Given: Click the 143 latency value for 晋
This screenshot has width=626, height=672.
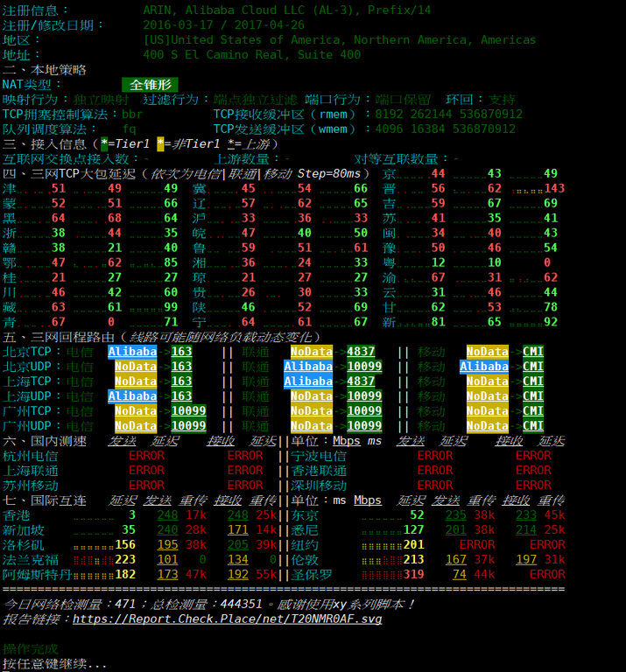Looking at the screenshot, I should point(554,189).
